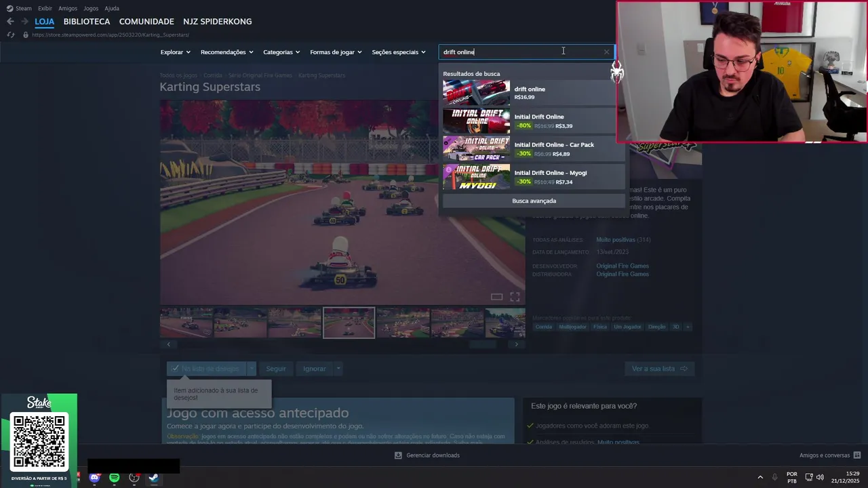868x488 pixels.
Task: Open the Ignorar options dropdown arrow
Action: coord(338,369)
